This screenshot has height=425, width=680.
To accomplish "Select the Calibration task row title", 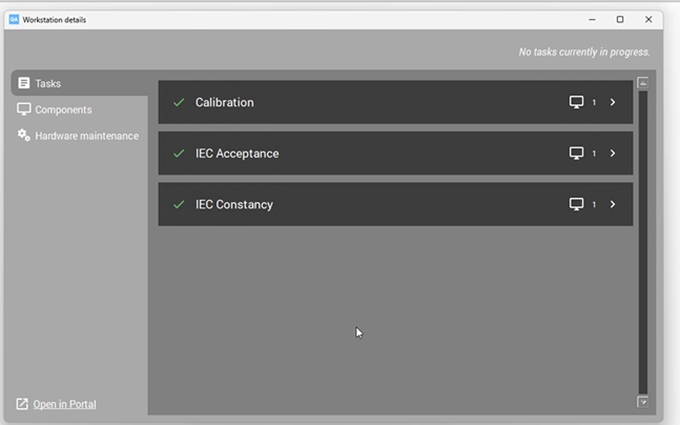I will pyautogui.click(x=224, y=102).
